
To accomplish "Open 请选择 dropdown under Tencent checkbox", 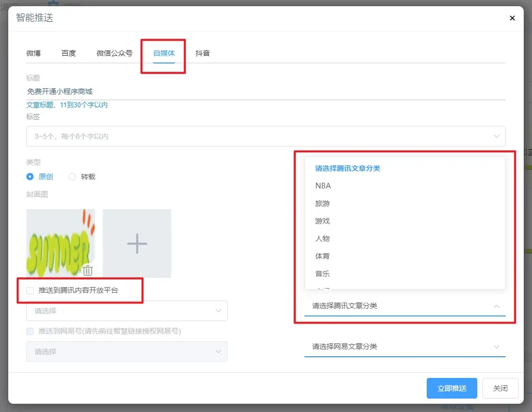I will pos(126,311).
